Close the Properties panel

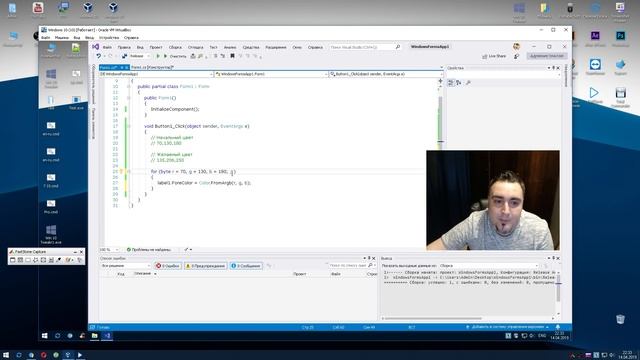coord(558,68)
